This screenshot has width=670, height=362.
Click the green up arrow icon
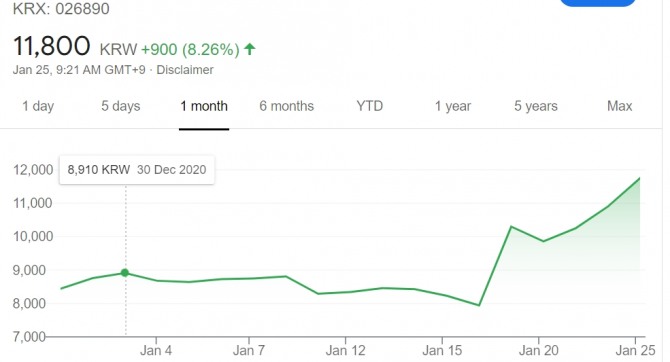coord(250,49)
